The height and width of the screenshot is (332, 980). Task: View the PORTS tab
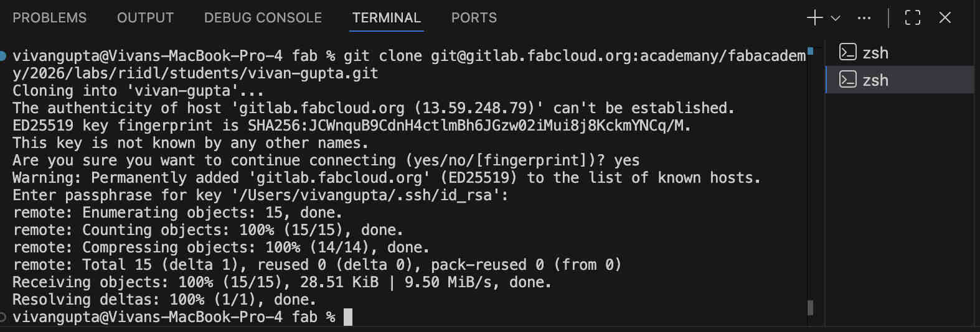(x=474, y=18)
